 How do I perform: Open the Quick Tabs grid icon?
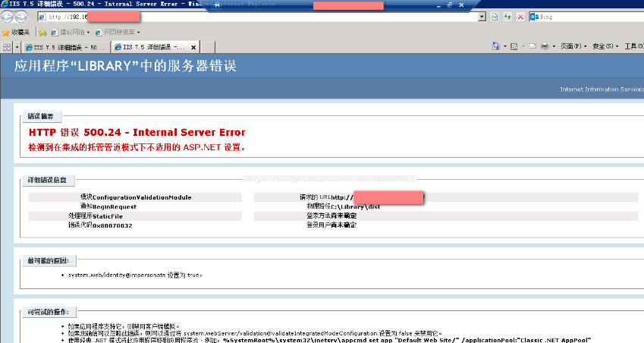coord(7,47)
